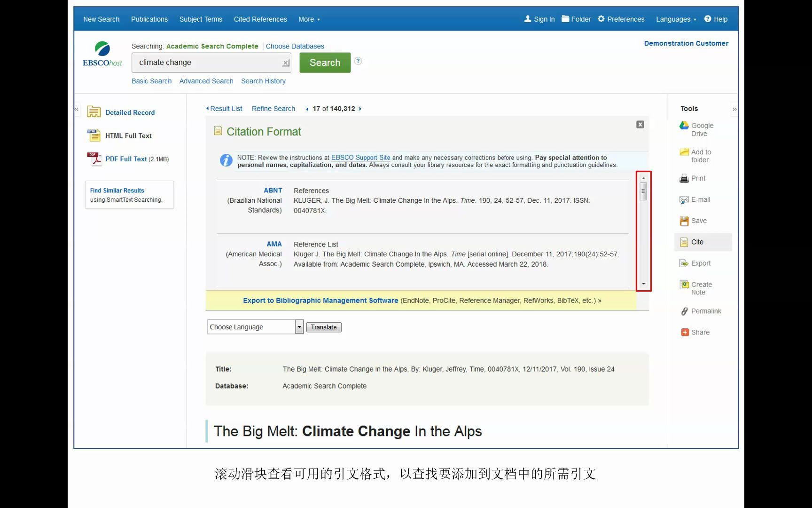Screen dimensions: 812x508
Task: Click the green Search button
Action: (325, 63)
